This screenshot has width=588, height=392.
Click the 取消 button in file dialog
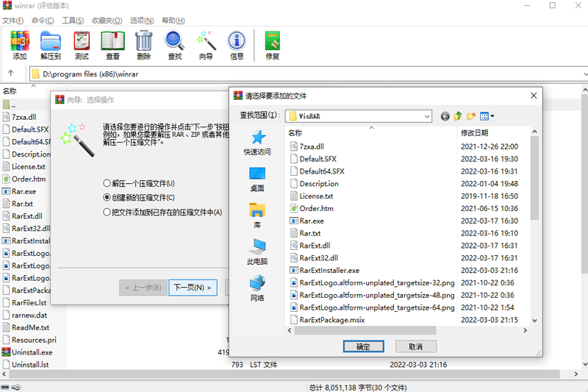[416, 346]
